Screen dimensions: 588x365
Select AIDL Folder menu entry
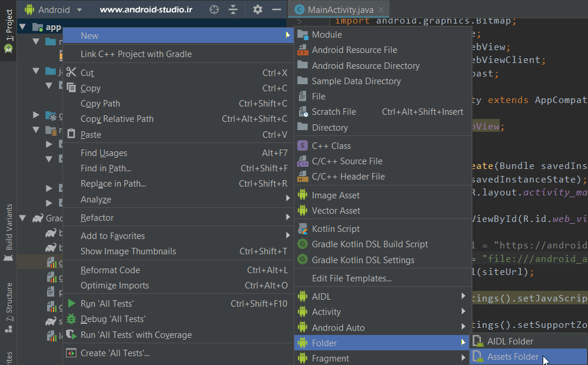(510, 341)
